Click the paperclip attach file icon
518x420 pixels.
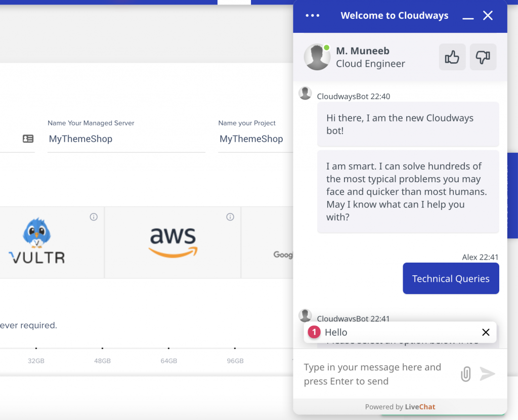coord(465,374)
